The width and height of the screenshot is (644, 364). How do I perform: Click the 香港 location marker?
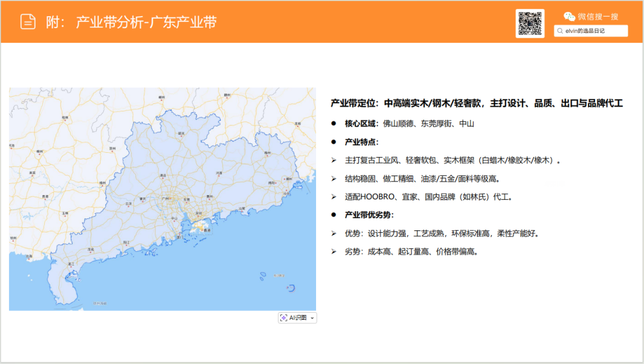203,230
